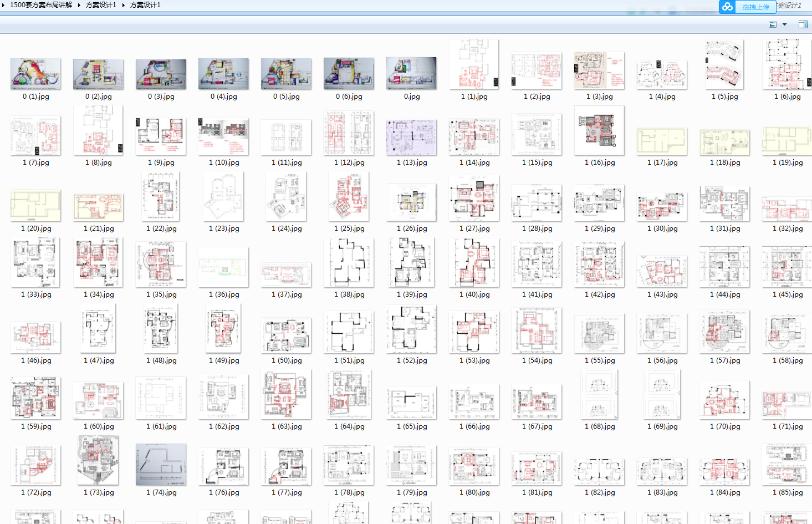Select the 1 (43).jpg thumbnail
The image size is (812, 524).
[x=662, y=271]
